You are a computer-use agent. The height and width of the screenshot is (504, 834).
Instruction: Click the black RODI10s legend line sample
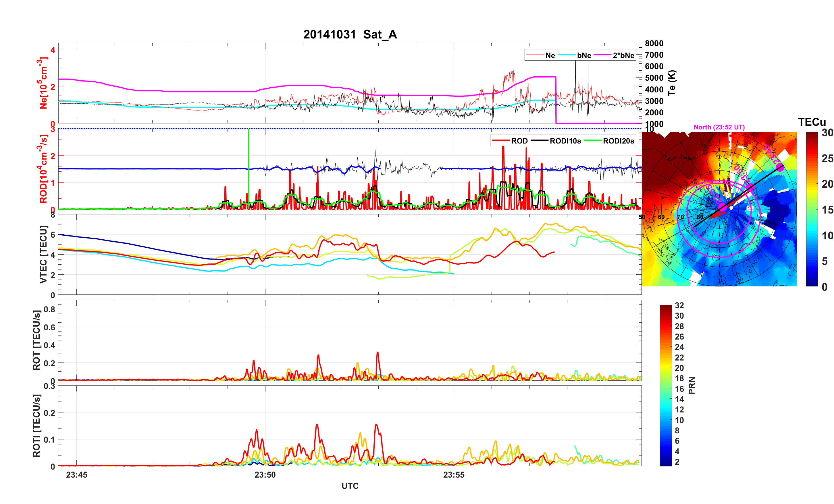[540, 141]
